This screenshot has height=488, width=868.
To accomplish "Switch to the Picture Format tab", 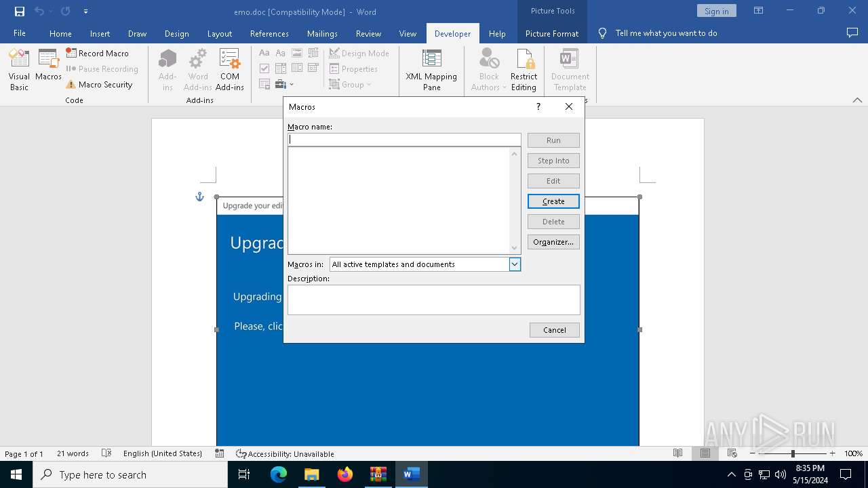I will pos(552,33).
